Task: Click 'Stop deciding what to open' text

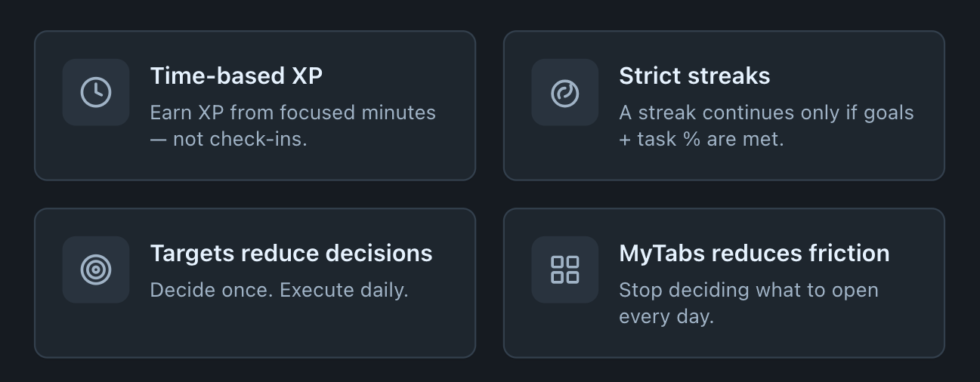Action: click(748, 290)
